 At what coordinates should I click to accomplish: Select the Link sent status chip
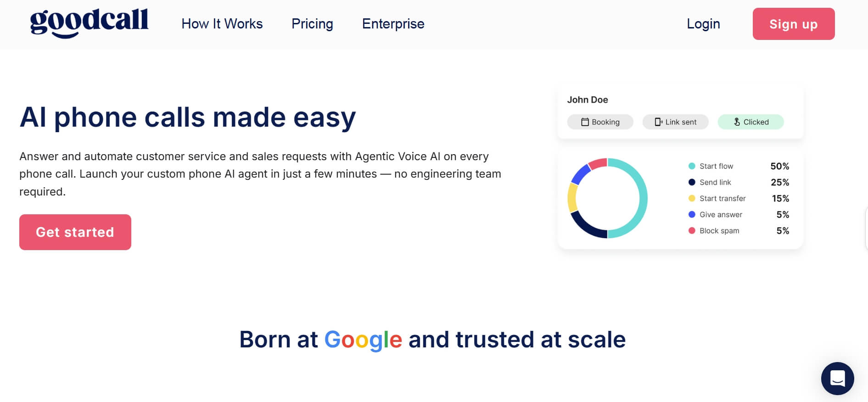(675, 122)
